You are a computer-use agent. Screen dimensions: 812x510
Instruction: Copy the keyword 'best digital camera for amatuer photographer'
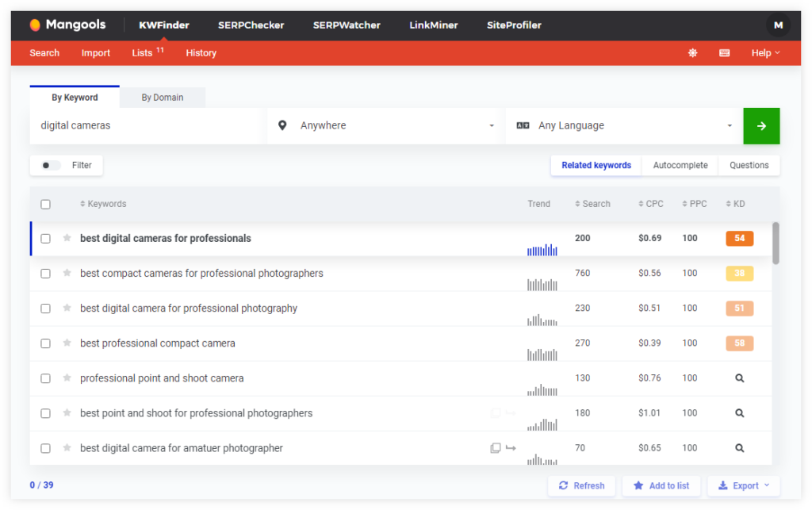click(495, 447)
